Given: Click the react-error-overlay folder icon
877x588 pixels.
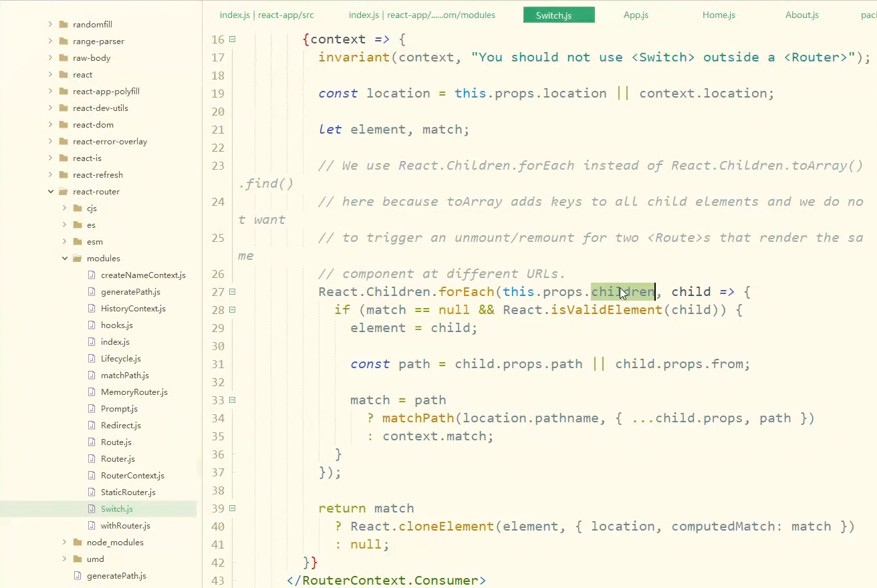Looking at the screenshot, I should [x=64, y=141].
